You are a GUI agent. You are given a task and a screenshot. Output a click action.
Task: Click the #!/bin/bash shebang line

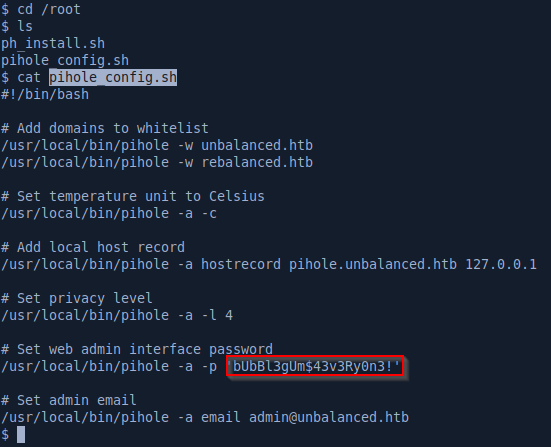pyautogui.click(x=45, y=94)
